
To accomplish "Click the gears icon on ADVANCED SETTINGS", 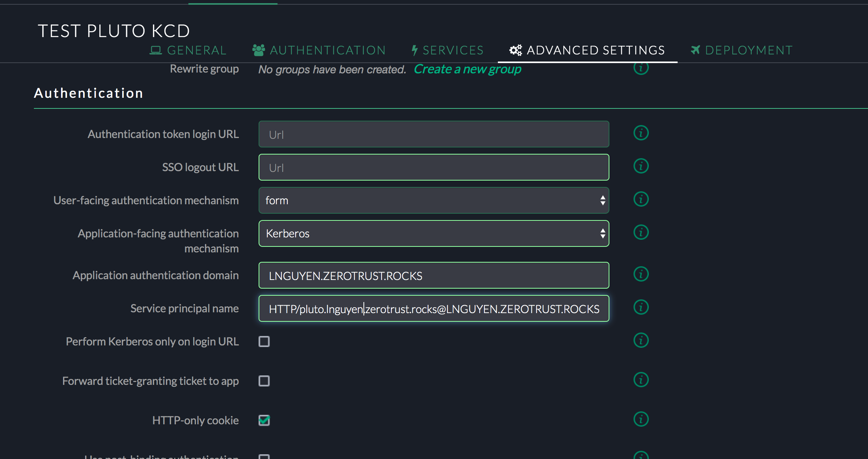I will (516, 50).
